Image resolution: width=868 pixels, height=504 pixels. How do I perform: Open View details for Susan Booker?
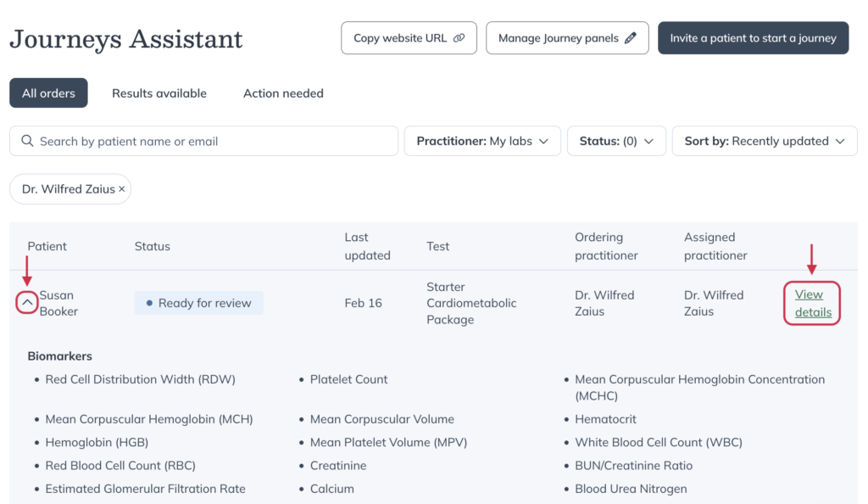(811, 303)
